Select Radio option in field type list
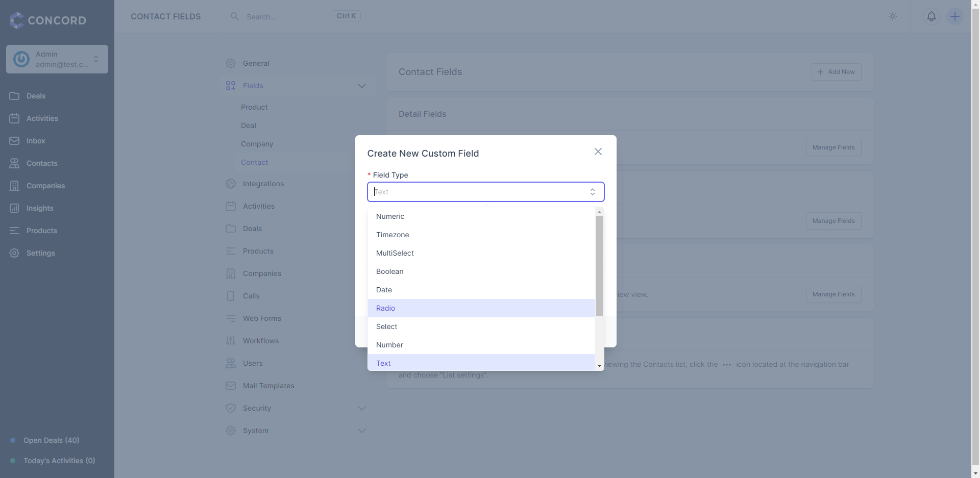The height and width of the screenshot is (478, 980). coord(481,308)
